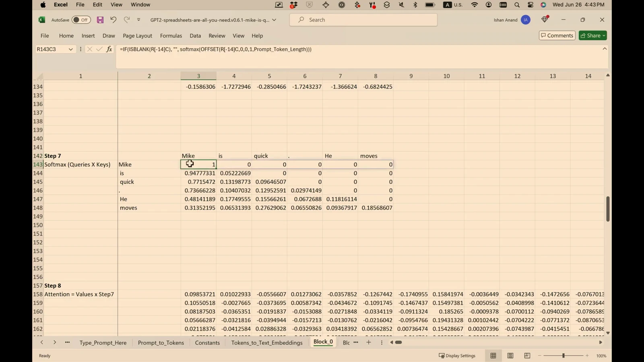The height and width of the screenshot is (362, 644).
Task: Click the Search box
Action: point(363,20)
